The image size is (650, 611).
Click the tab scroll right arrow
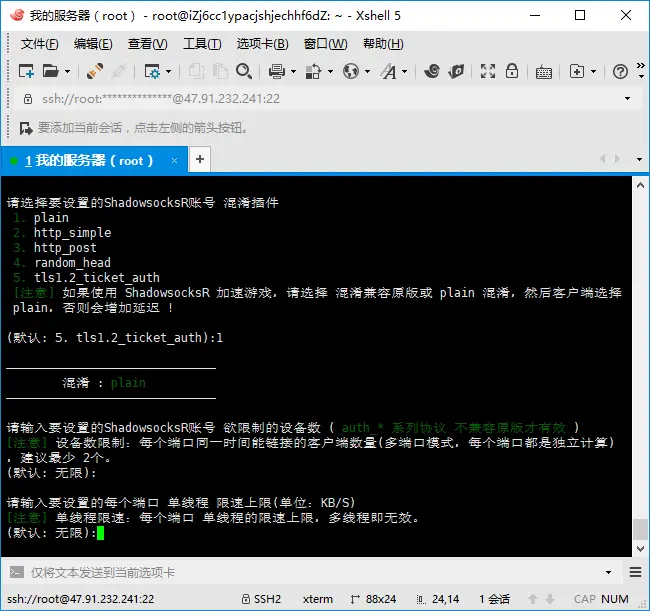(x=617, y=159)
